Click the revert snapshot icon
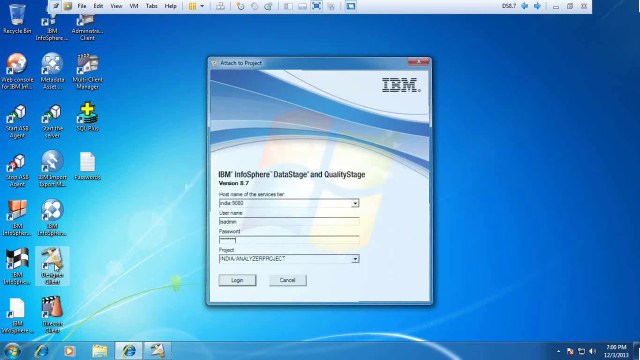This screenshot has width=640, height=360. coord(254,6)
